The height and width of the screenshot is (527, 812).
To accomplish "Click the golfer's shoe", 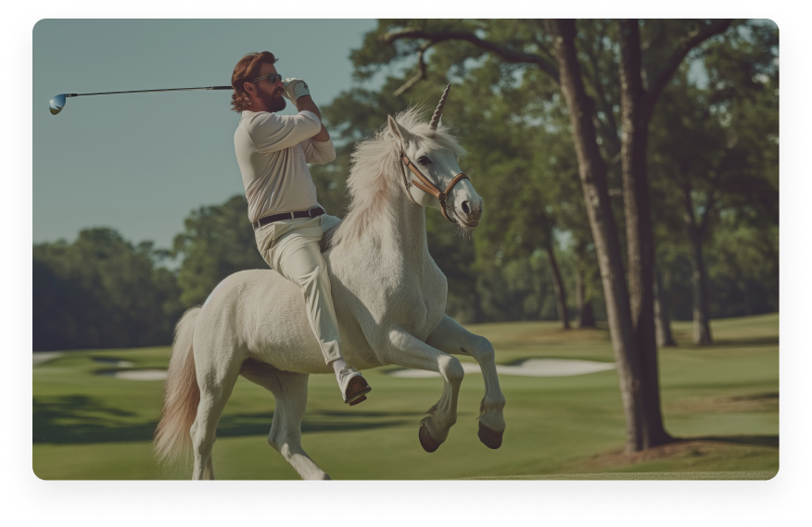I will click(353, 385).
